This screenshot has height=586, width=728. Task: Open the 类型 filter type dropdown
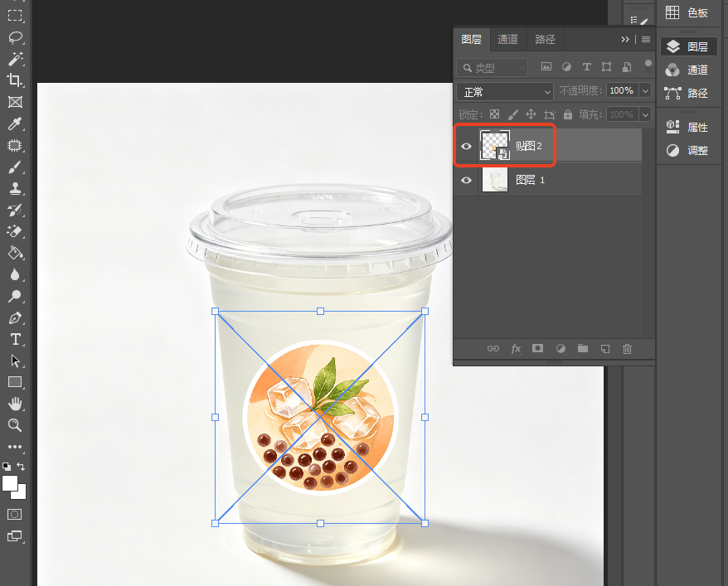pos(493,68)
